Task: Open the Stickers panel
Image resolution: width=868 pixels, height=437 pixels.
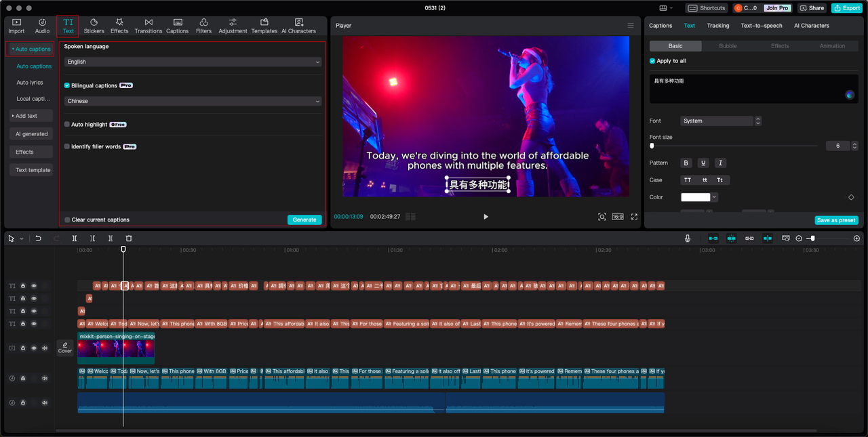Action: [94, 26]
